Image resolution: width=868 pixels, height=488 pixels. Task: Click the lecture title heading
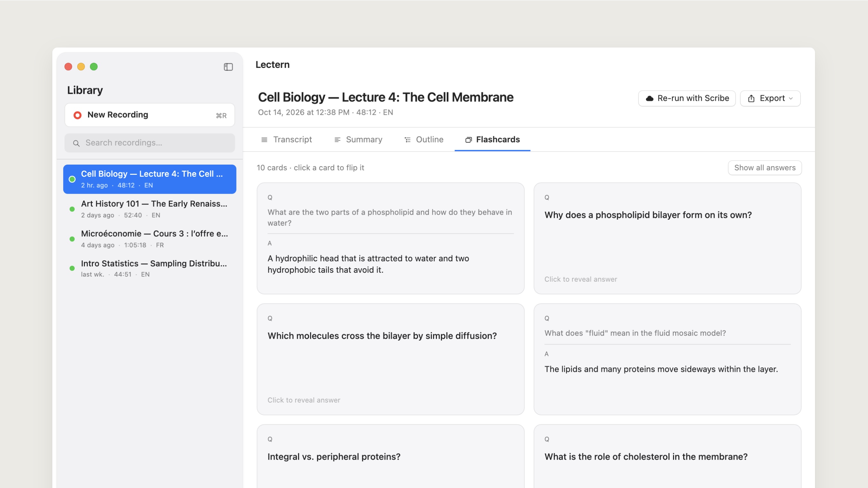point(385,97)
